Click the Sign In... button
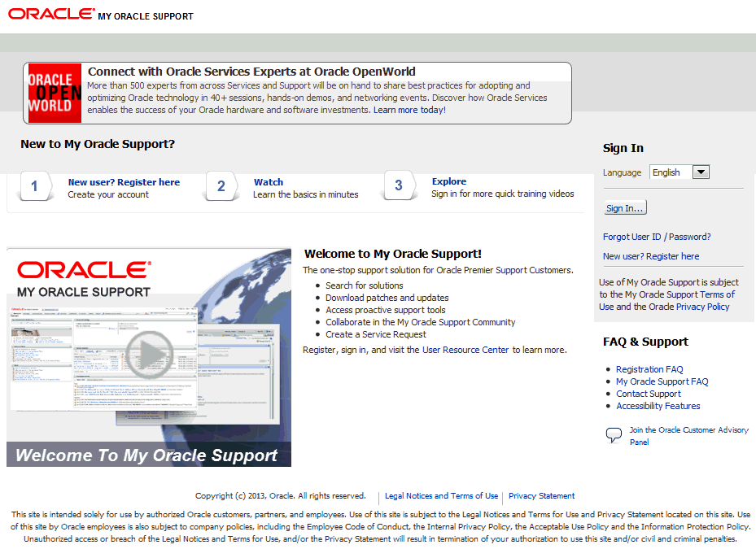This screenshot has height=549, width=756. pos(625,207)
